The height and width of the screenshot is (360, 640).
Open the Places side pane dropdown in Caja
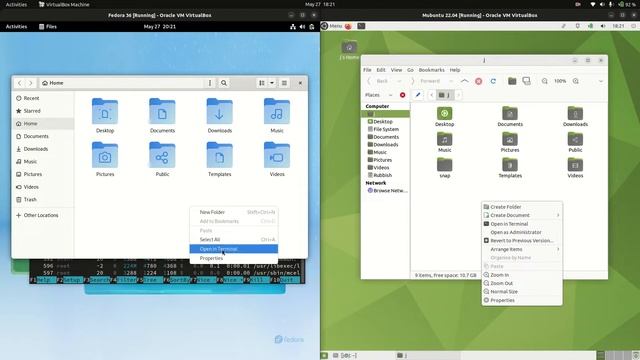(378, 95)
